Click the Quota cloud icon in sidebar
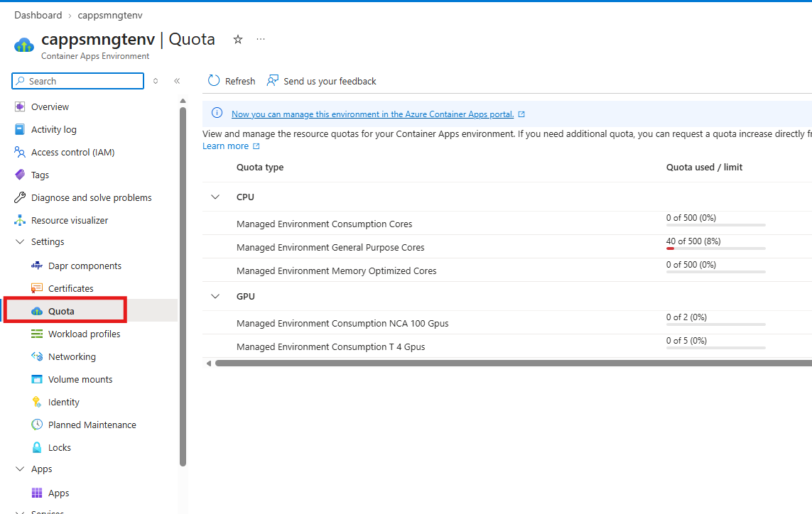This screenshot has width=812, height=514. click(37, 311)
